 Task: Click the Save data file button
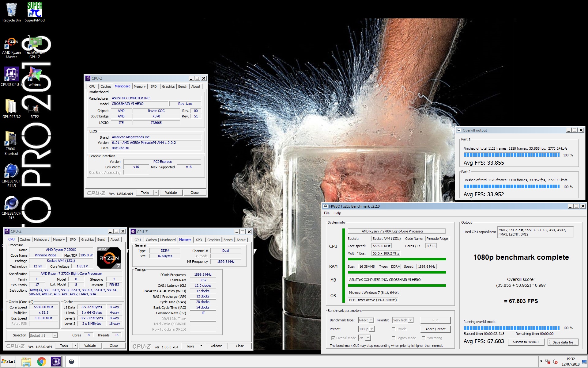pos(563,342)
